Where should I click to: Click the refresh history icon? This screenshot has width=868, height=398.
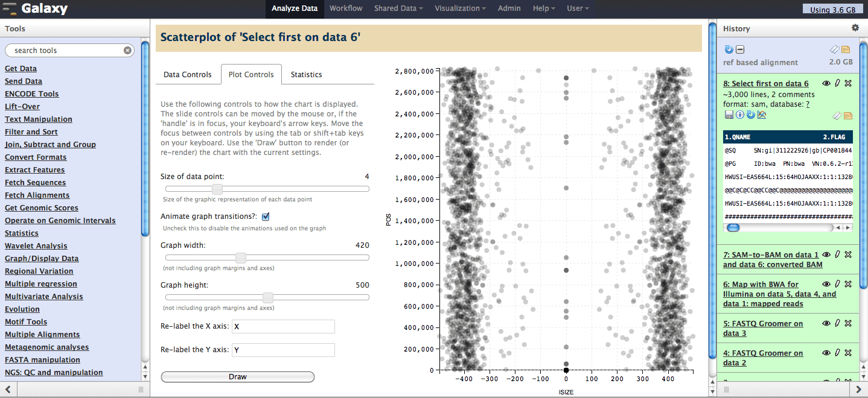[x=729, y=49]
